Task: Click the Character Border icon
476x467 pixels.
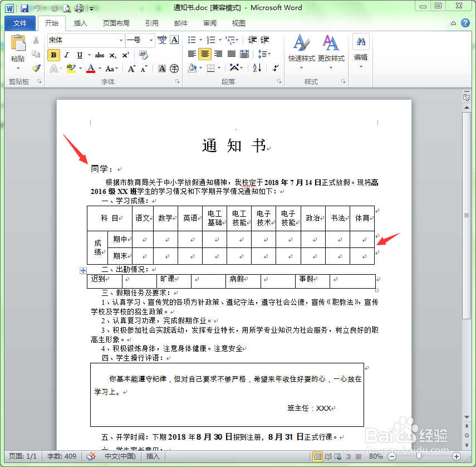Action: 174,40
